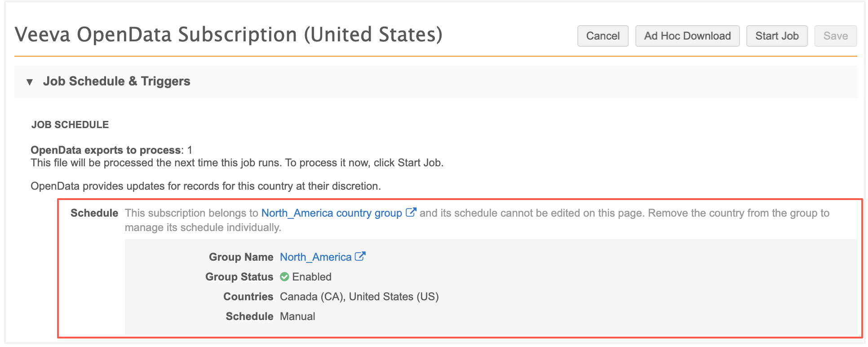
Task: Click external-link icon after country group link
Action: click(411, 212)
